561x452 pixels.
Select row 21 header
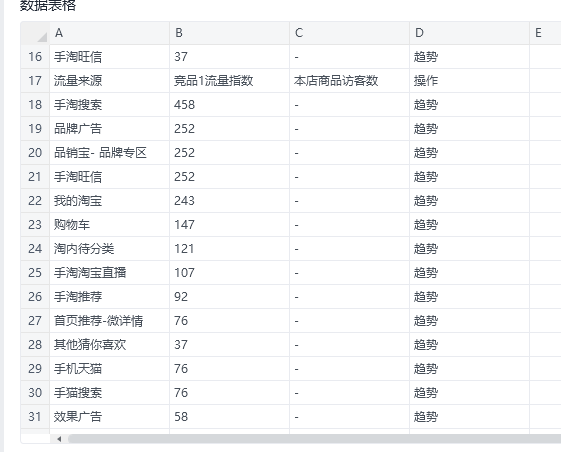(x=35, y=176)
